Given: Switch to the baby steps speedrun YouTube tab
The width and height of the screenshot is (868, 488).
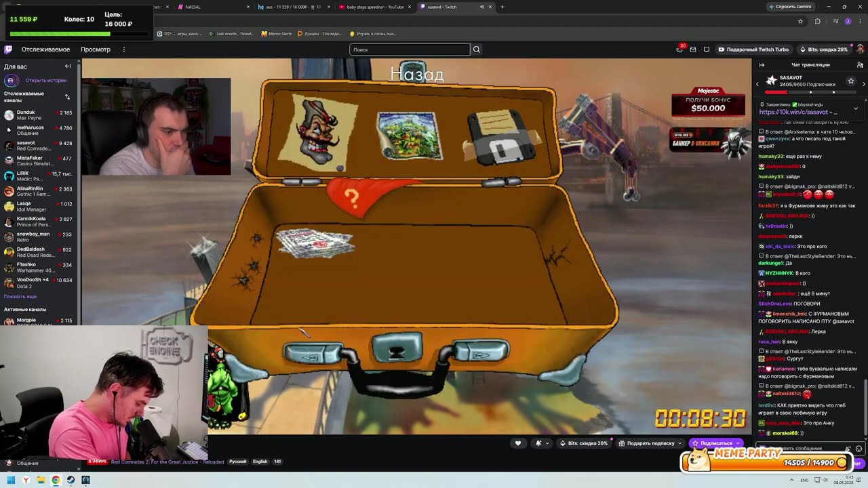Looking at the screenshot, I should coord(374,7).
